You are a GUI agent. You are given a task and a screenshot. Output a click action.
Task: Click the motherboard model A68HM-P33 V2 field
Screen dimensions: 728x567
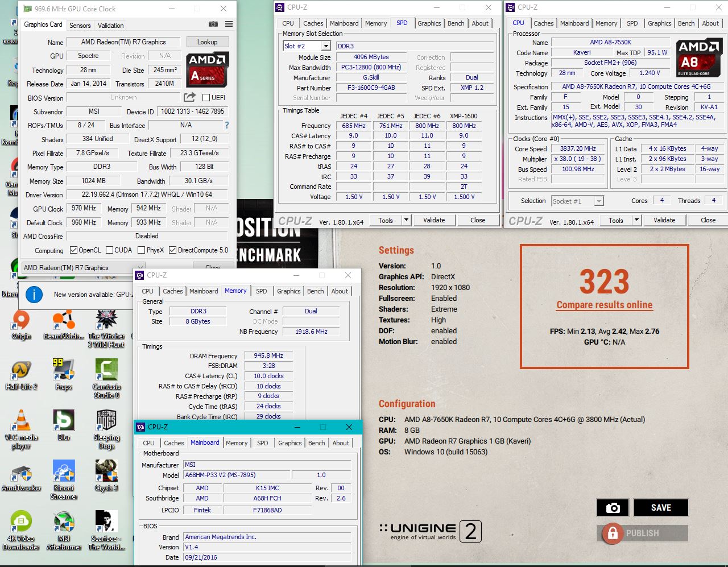[236, 475]
